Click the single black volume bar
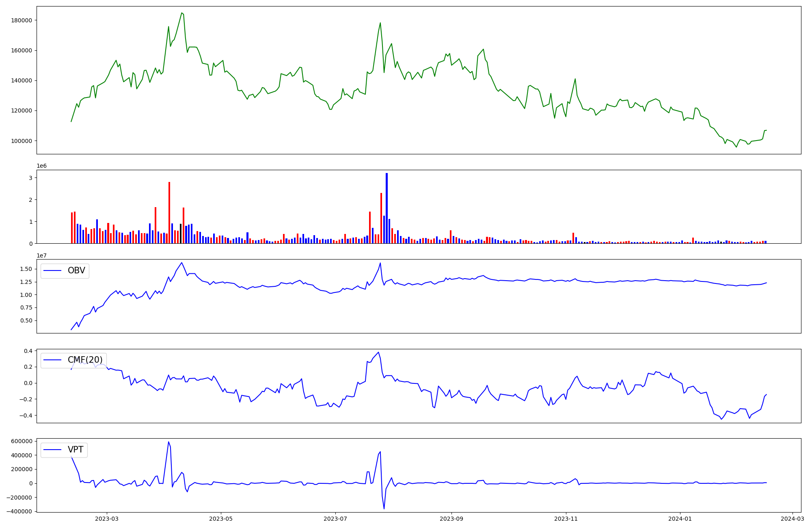Image resolution: width=812 pixels, height=528 pixels. pyautogui.click(x=181, y=234)
